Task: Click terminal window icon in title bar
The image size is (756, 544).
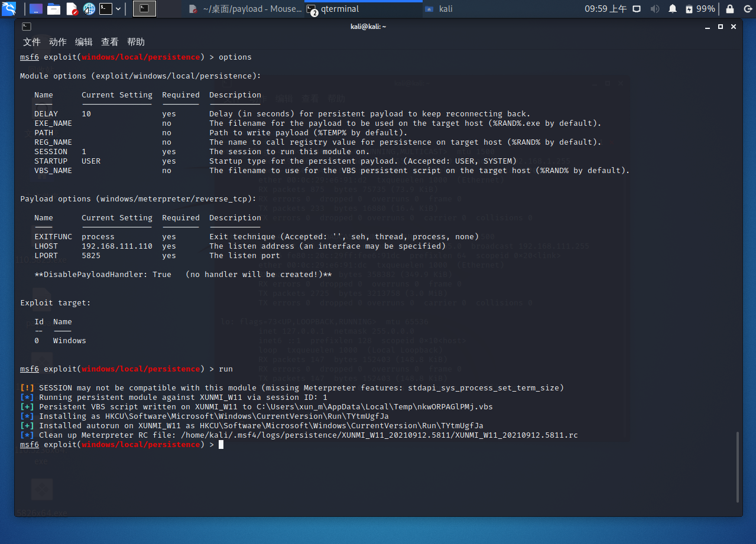Action: 26,27
